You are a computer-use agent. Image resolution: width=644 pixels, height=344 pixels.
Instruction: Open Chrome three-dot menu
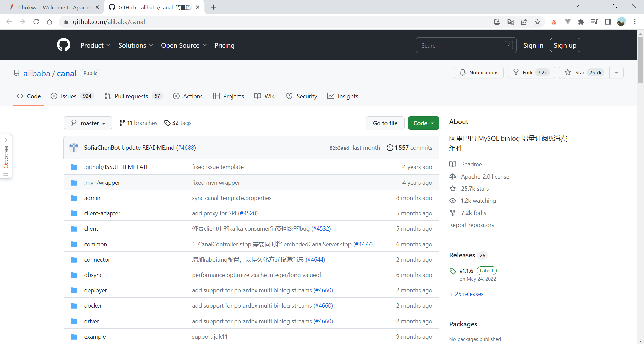[635, 22]
